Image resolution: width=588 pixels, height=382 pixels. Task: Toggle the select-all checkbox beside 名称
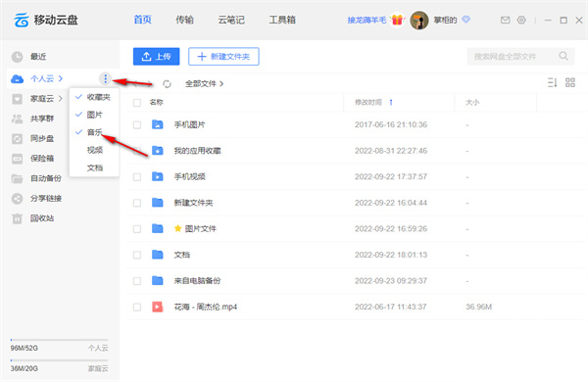pyautogui.click(x=137, y=103)
